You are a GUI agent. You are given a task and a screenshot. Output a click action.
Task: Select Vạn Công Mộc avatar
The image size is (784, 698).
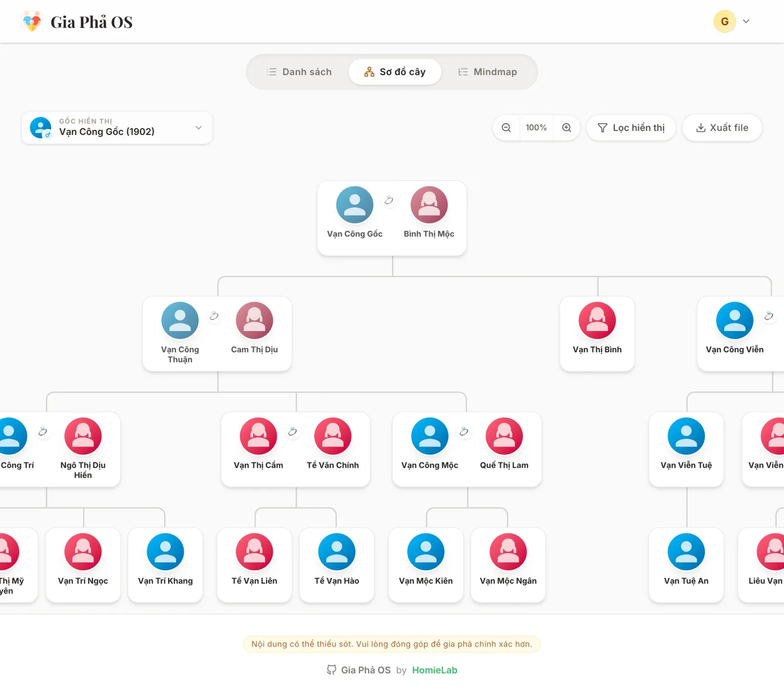pos(430,436)
